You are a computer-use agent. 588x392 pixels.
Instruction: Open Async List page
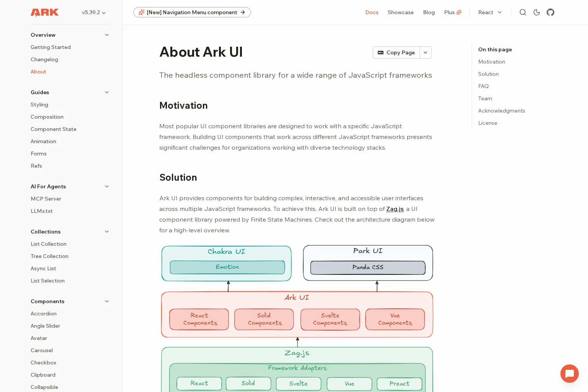43,268
